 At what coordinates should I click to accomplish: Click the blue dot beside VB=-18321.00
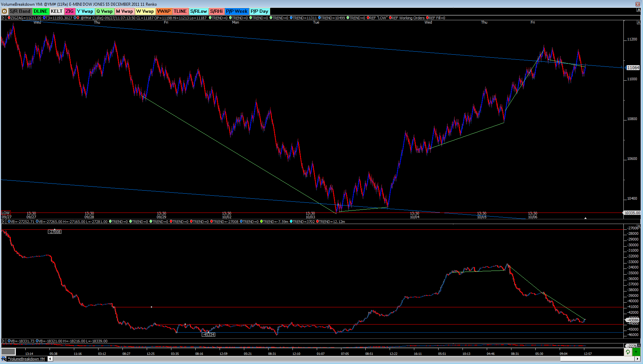point(37,341)
